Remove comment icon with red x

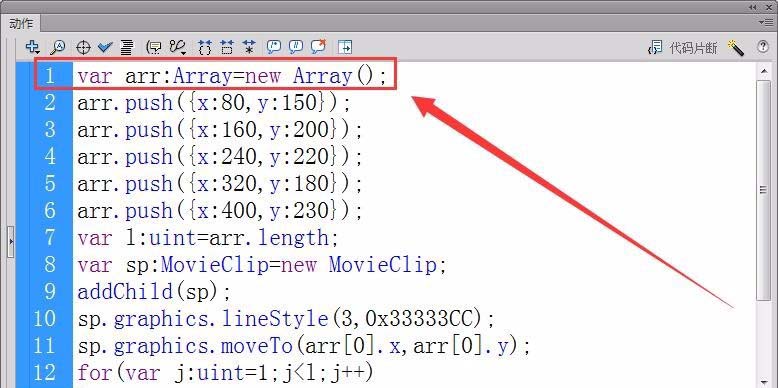tap(318, 47)
